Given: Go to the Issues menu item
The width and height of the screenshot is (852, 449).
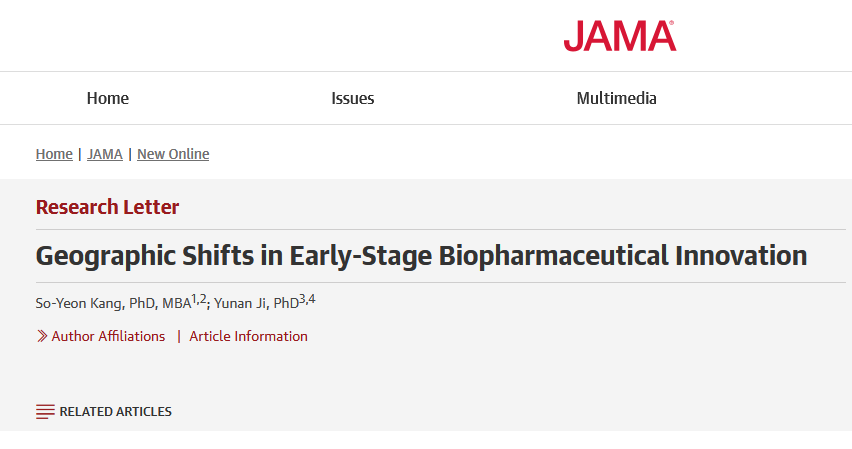Looking at the screenshot, I should pyautogui.click(x=353, y=98).
